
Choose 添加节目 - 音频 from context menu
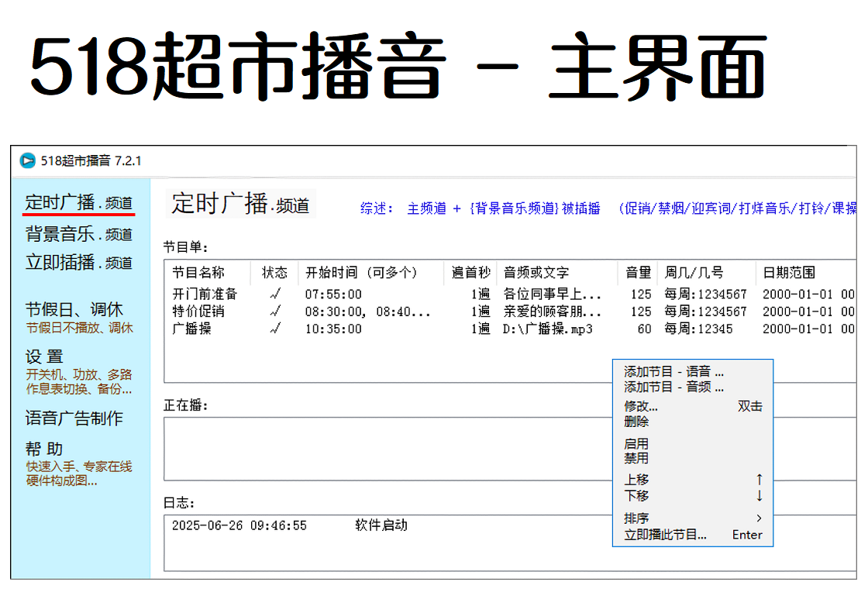(x=673, y=387)
